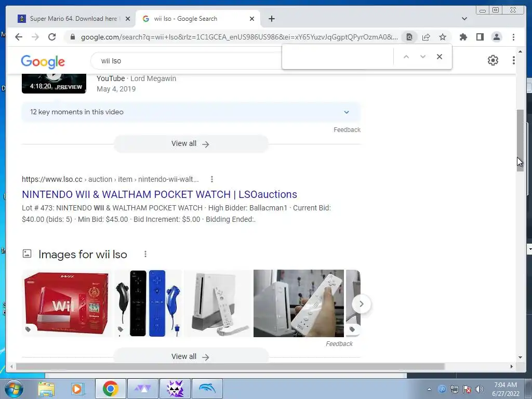Click View all videos button
The image size is (532, 399).
(x=191, y=144)
